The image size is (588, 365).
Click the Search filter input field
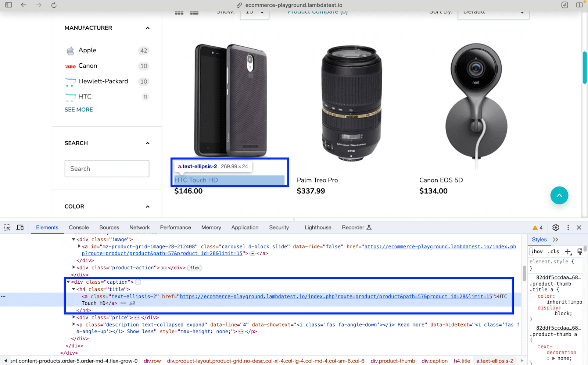(x=107, y=169)
